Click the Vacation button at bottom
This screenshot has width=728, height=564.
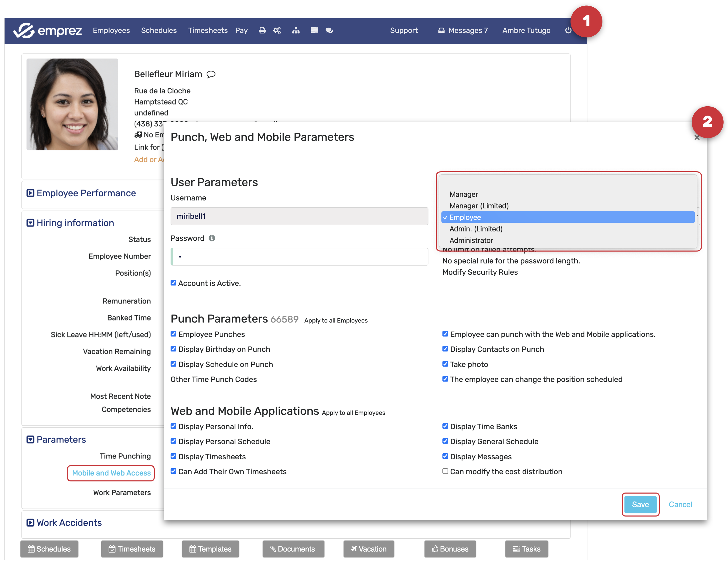(x=369, y=549)
